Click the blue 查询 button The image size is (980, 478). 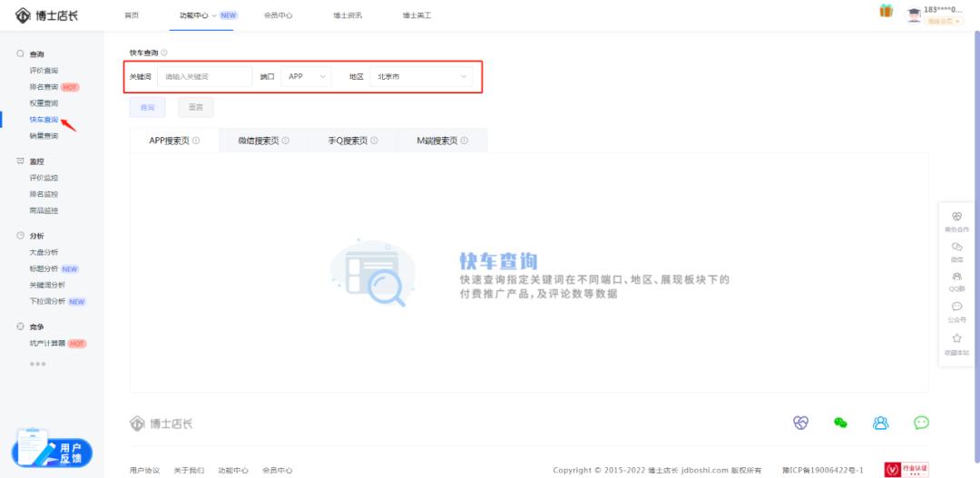[x=148, y=107]
